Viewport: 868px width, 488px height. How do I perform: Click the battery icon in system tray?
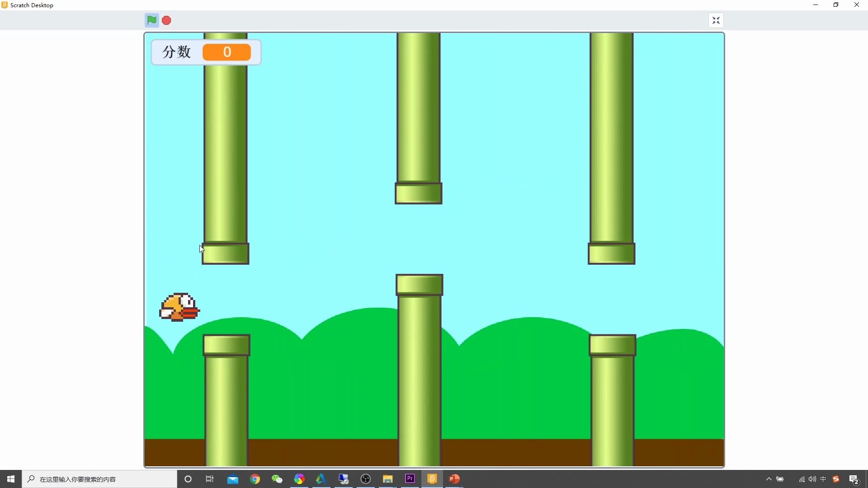tap(780, 479)
